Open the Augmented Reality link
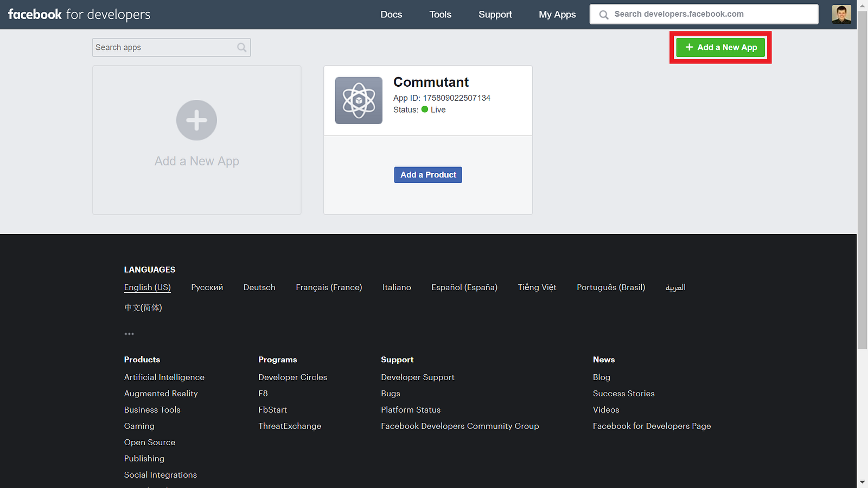Image resolution: width=868 pixels, height=488 pixels. click(x=161, y=394)
